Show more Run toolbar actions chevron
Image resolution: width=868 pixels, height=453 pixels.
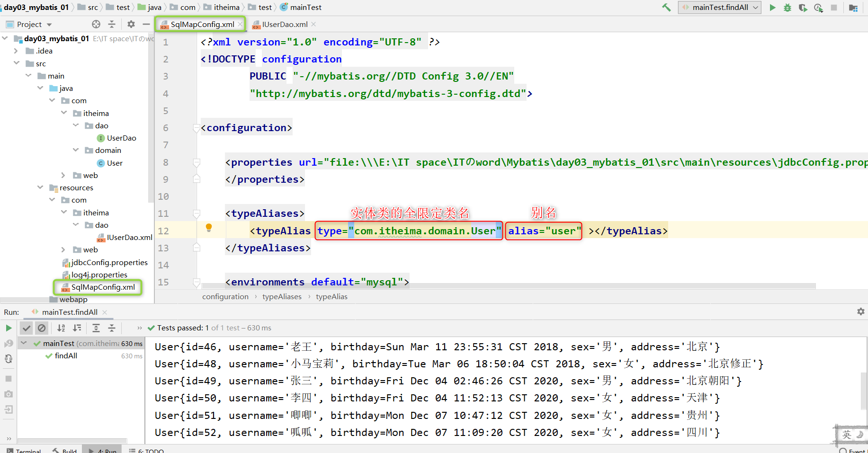[x=140, y=328]
